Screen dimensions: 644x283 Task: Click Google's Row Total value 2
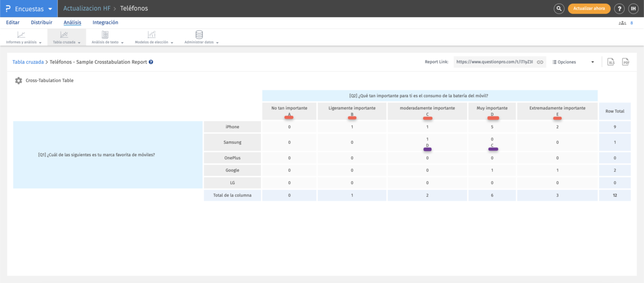[x=615, y=170]
